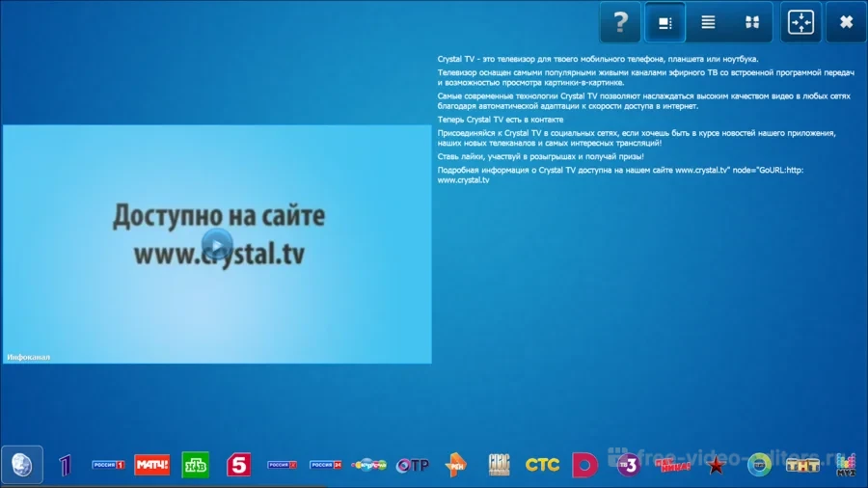This screenshot has width=868, height=488.
Task: Select the TNT channel icon
Action: [802, 465]
